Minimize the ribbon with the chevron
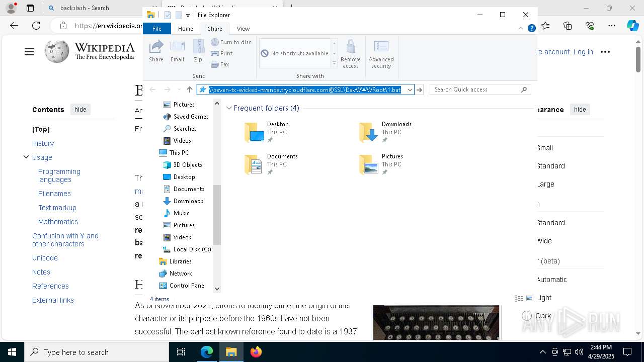Image resolution: width=644 pixels, height=362 pixels. (520, 29)
